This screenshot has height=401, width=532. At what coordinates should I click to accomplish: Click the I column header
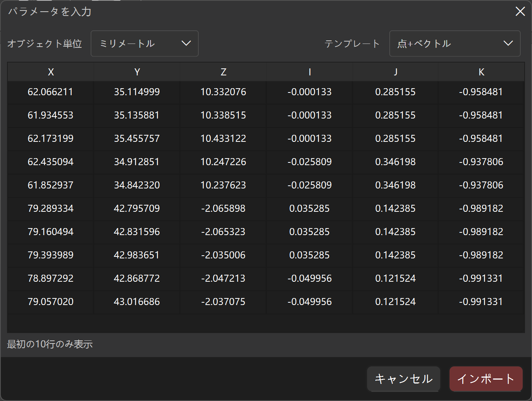[310, 72]
